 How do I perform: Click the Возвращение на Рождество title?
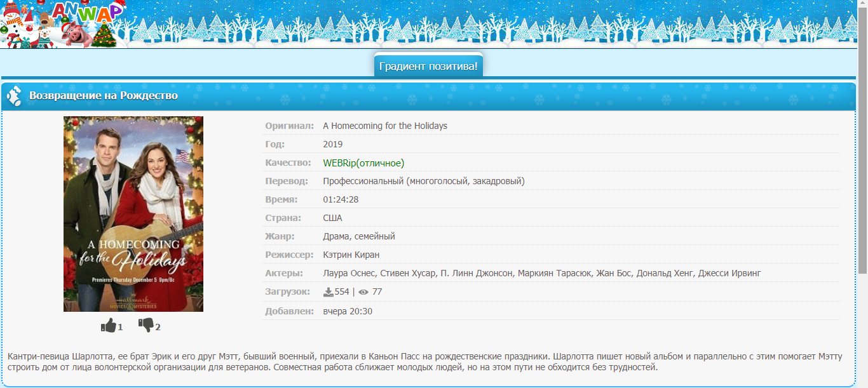click(x=104, y=96)
